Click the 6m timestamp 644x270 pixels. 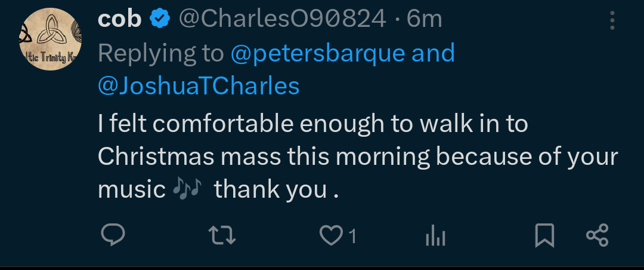coord(424,20)
